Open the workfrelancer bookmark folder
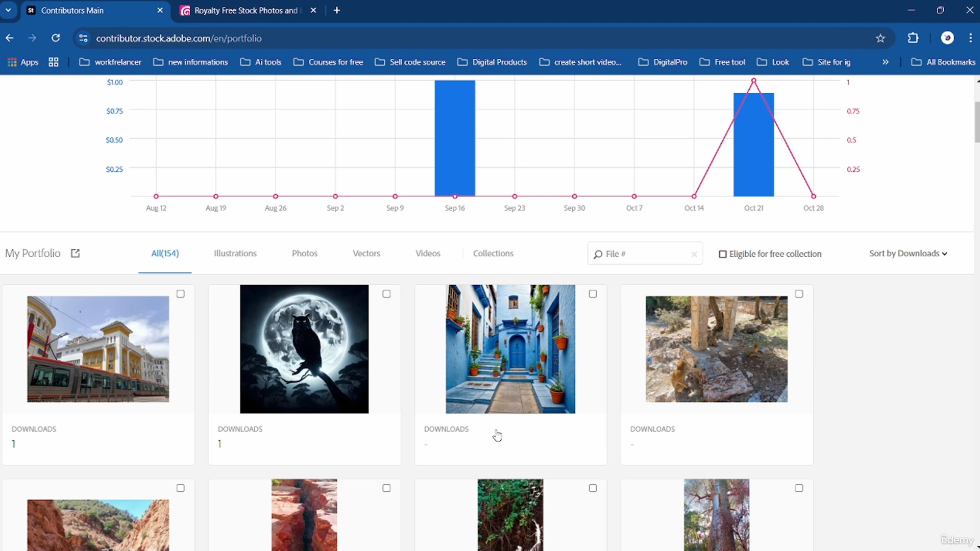Viewport: 980px width, 551px height. tap(110, 62)
